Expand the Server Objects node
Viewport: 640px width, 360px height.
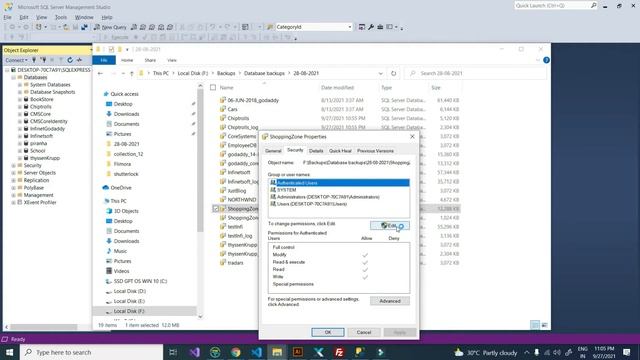pyautogui.click(x=13, y=173)
